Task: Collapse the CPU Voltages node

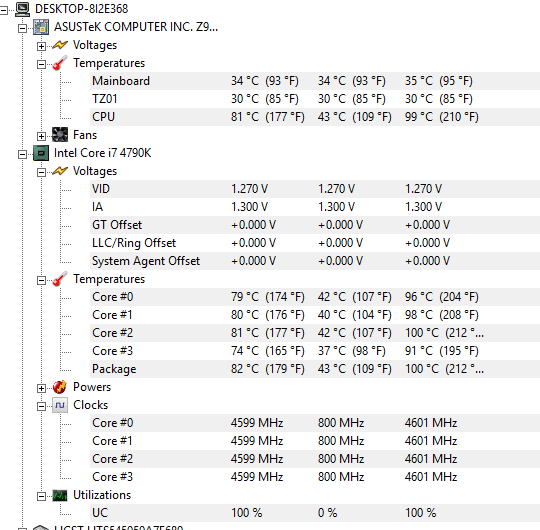Action: click(41, 172)
